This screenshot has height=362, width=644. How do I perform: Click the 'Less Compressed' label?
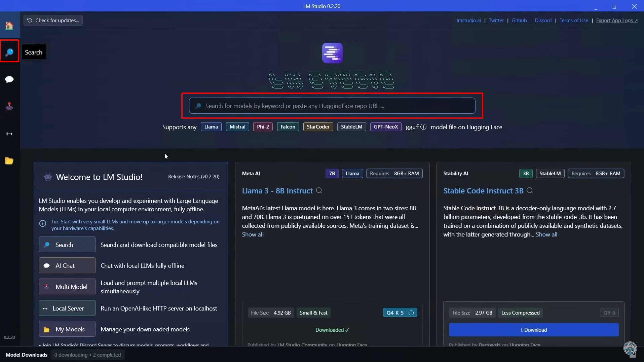pyautogui.click(x=520, y=313)
